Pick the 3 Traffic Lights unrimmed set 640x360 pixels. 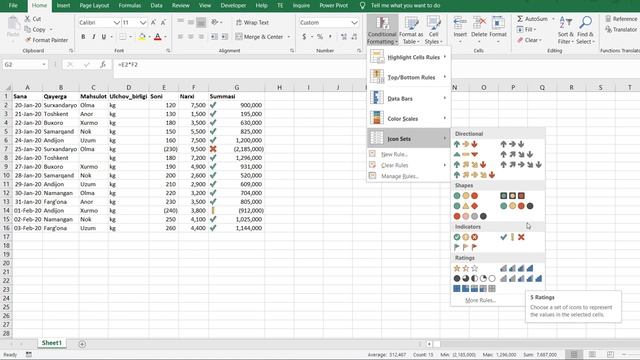465,196
